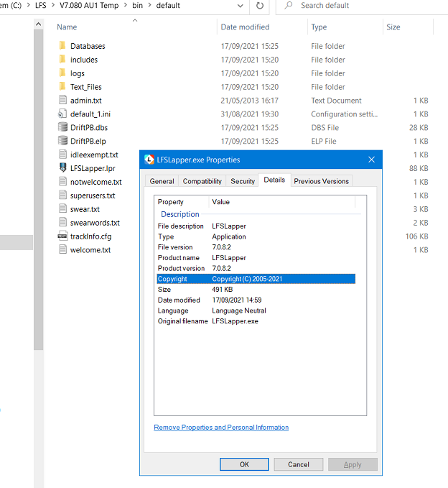Click the welcome.txt file icon
This screenshot has width=448, height=488.
(62, 249)
